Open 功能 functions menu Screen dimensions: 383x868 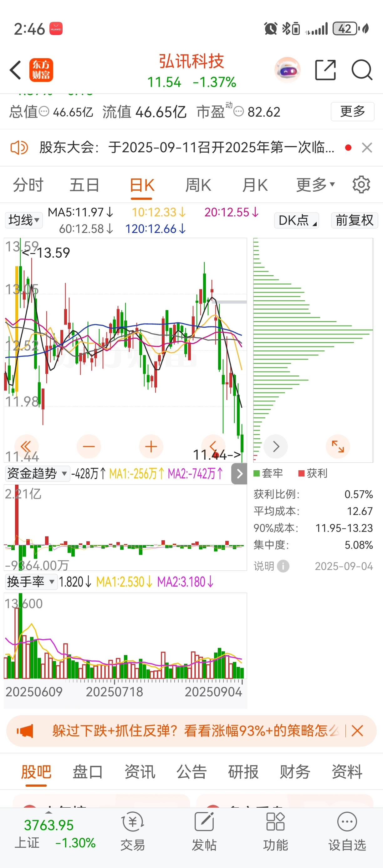point(275,831)
